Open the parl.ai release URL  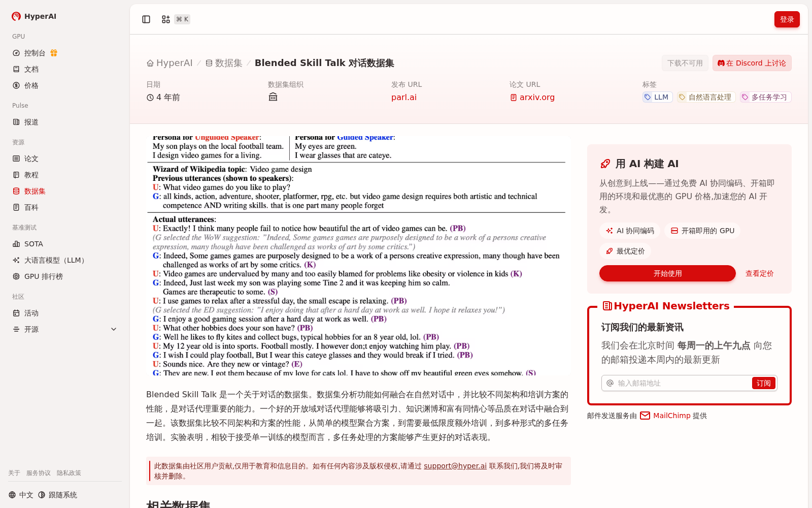pos(404,97)
